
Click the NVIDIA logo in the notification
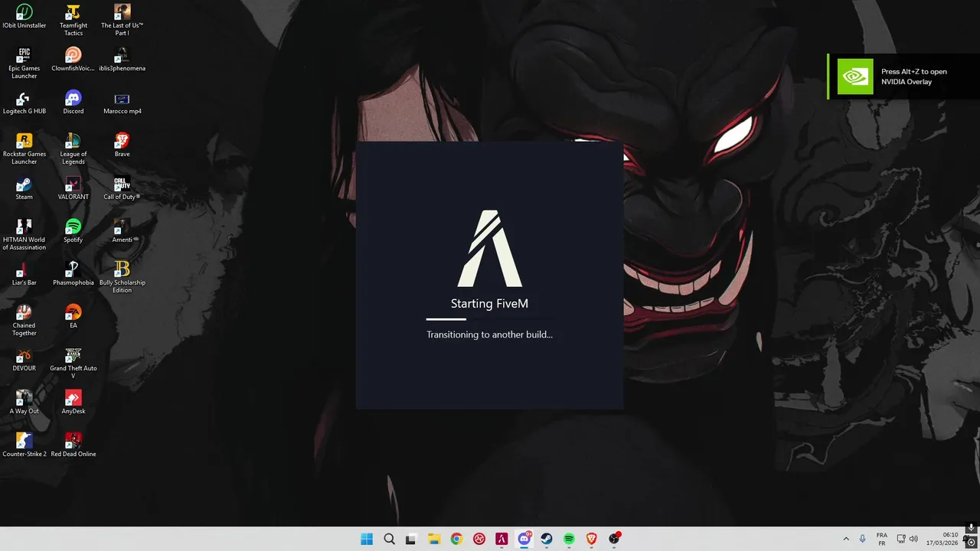pos(855,77)
